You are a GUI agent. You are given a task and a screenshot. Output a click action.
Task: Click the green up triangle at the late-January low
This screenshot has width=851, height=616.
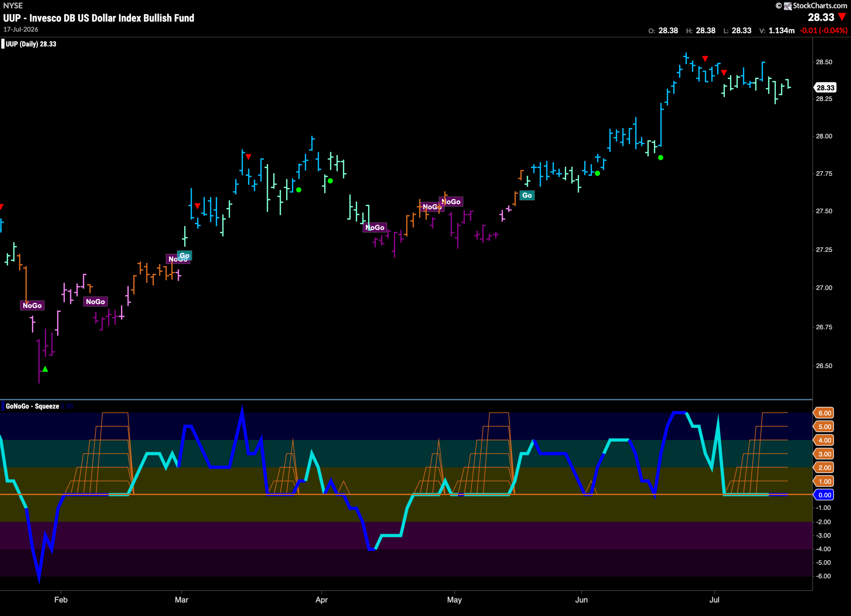tap(45, 369)
